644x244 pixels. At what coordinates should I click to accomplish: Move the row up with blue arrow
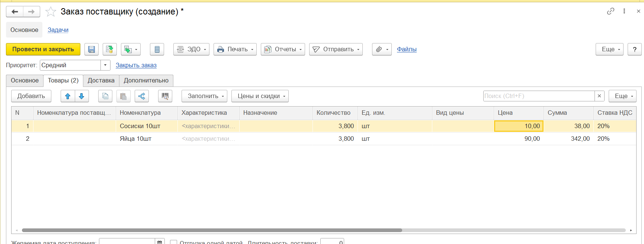pyautogui.click(x=68, y=96)
